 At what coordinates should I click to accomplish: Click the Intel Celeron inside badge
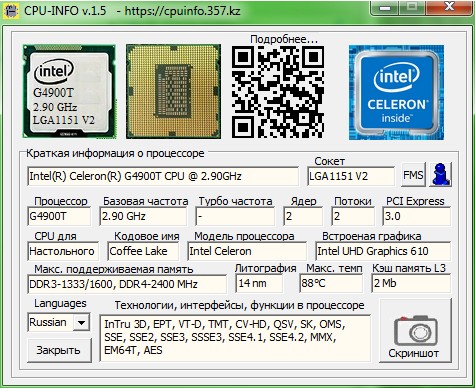pyautogui.click(x=396, y=92)
